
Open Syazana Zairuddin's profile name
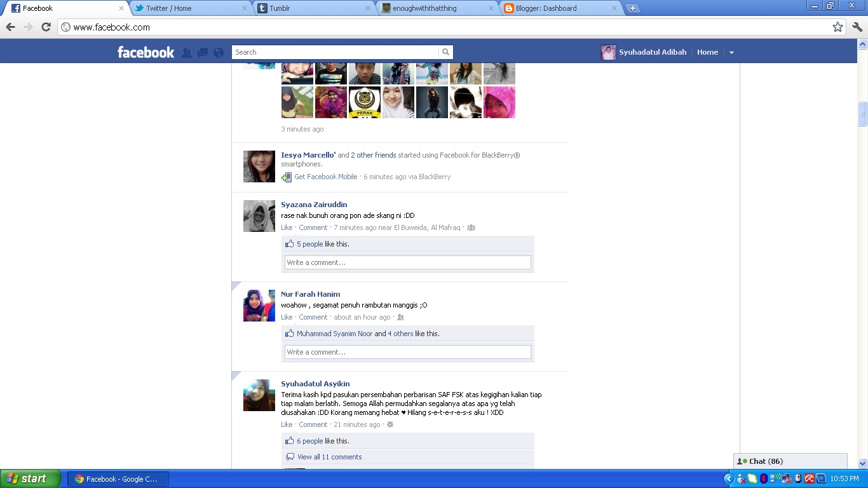[314, 205]
